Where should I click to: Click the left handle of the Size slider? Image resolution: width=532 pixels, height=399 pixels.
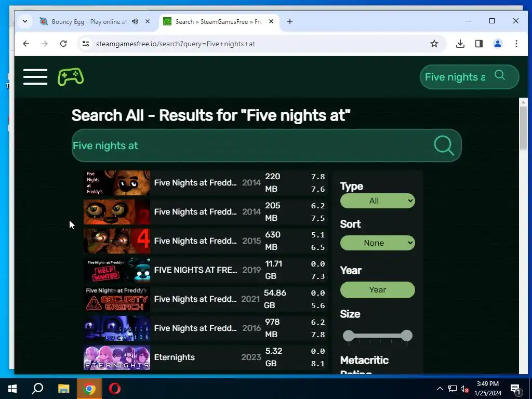(x=349, y=336)
